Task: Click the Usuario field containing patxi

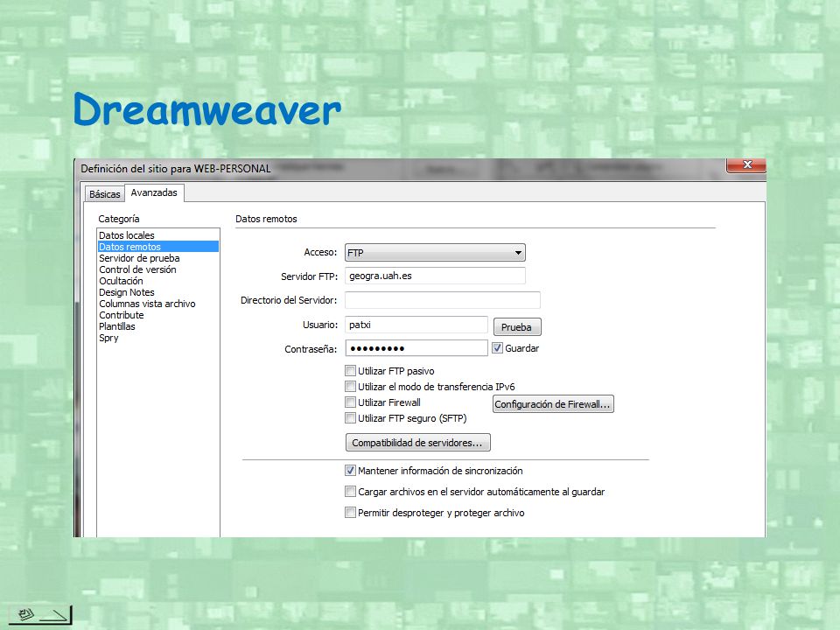Action: (416, 325)
